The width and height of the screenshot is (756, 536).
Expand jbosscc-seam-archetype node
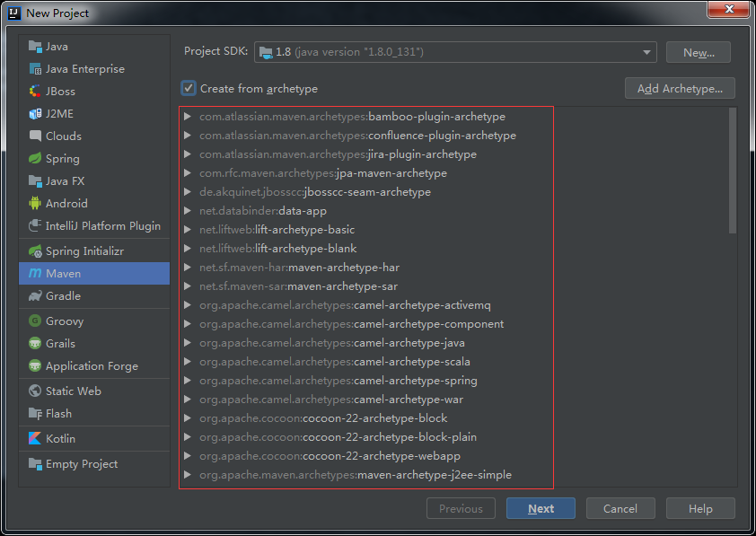[x=188, y=192]
